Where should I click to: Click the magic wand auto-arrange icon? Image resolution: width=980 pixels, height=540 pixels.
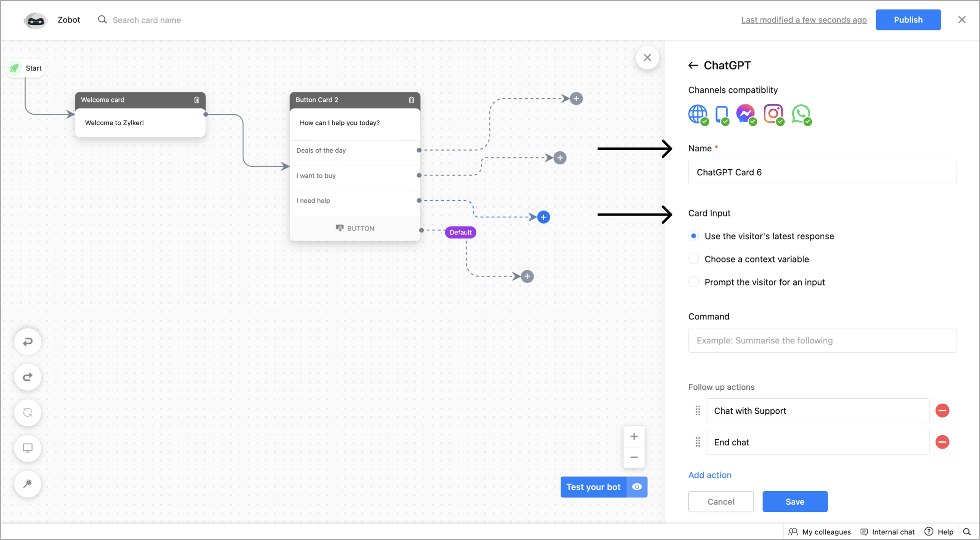click(28, 484)
